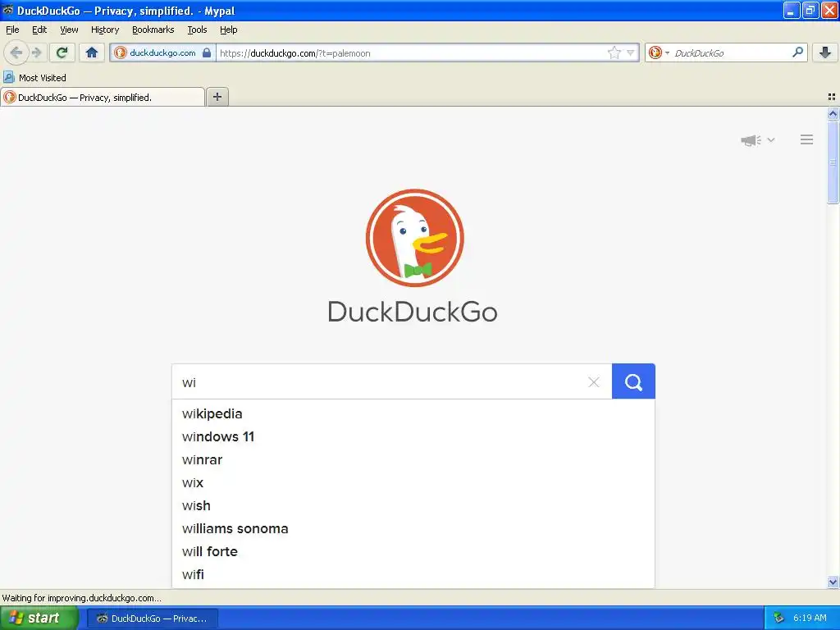Click the duckduckgo.com site identity label
The height and width of the screenshot is (630, 840).
[162, 52]
